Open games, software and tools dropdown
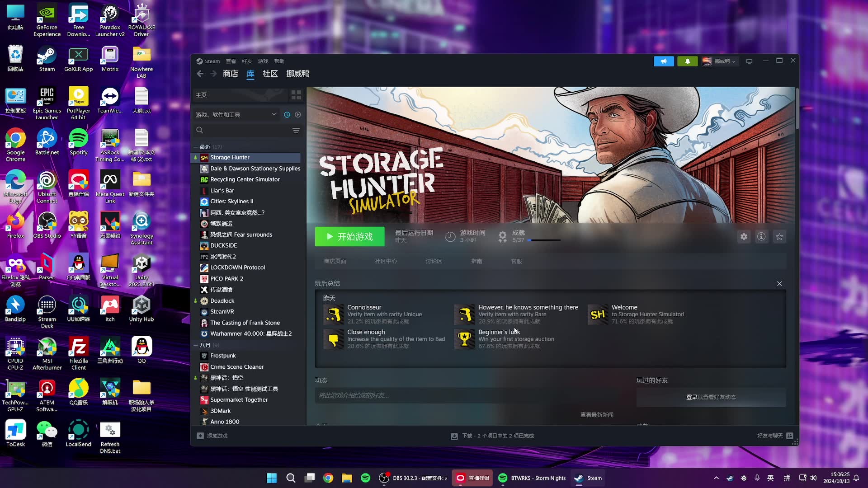 236,115
